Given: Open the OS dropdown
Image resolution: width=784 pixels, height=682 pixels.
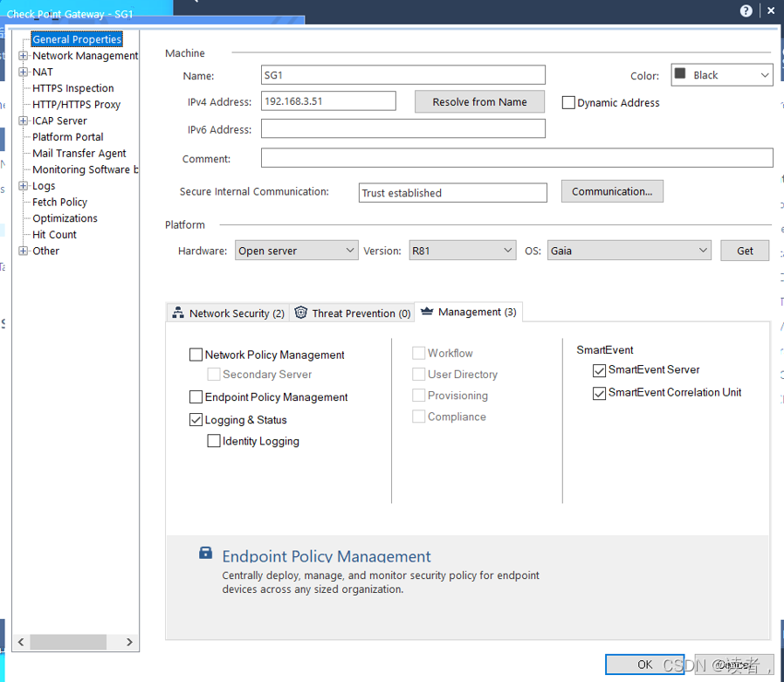Looking at the screenshot, I should point(629,251).
